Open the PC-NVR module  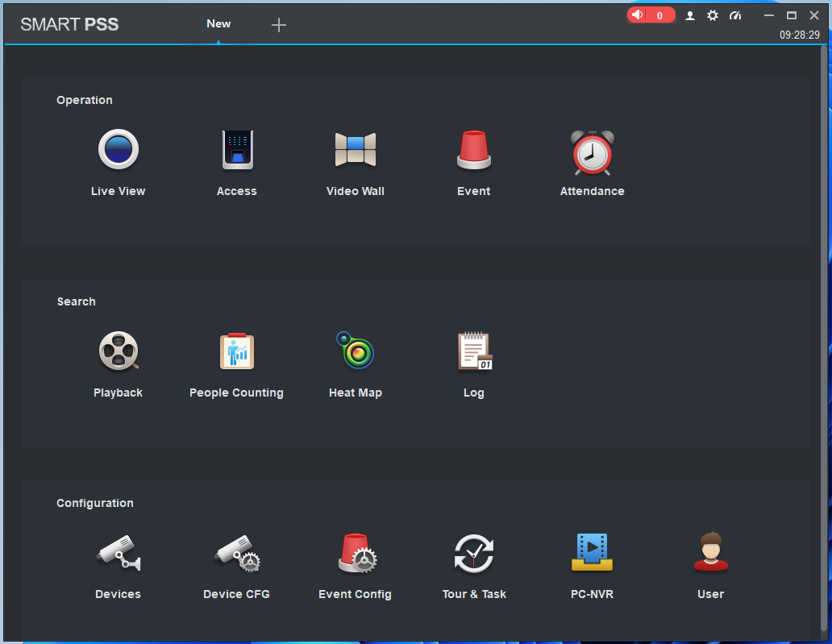click(x=593, y=554)
